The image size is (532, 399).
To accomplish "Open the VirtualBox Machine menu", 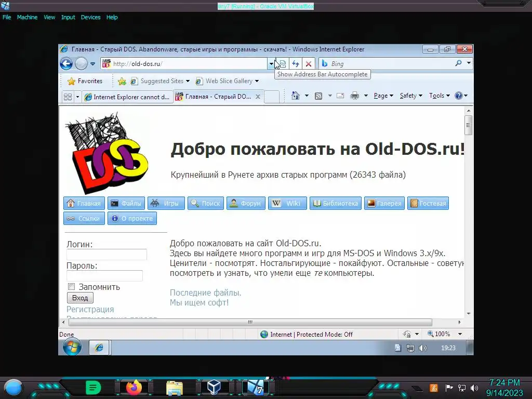I will coord(28,17).
